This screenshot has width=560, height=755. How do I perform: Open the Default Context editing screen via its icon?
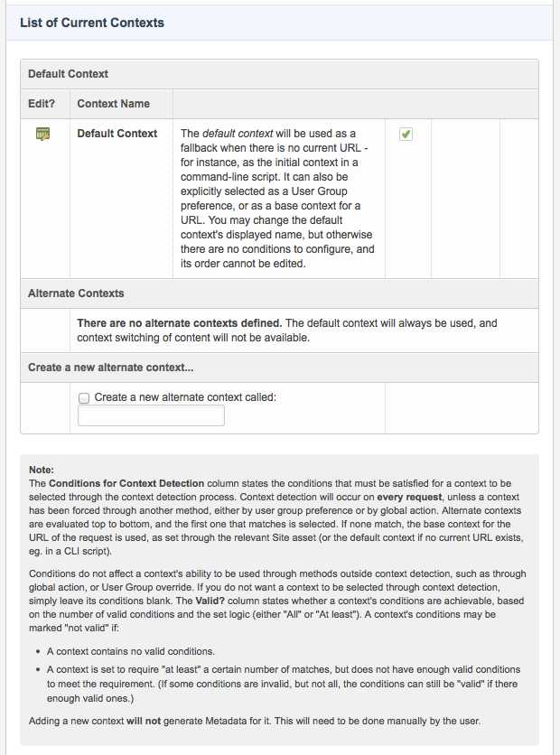point(40,133)
